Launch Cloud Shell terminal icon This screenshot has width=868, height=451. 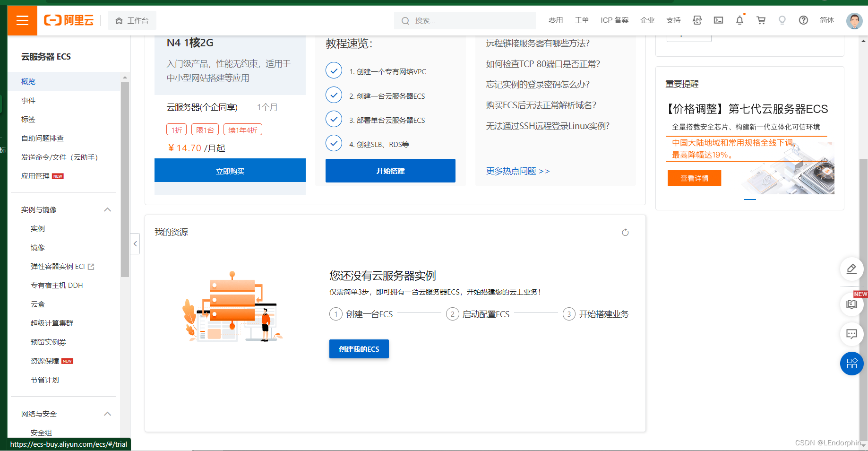coord(718,20)
